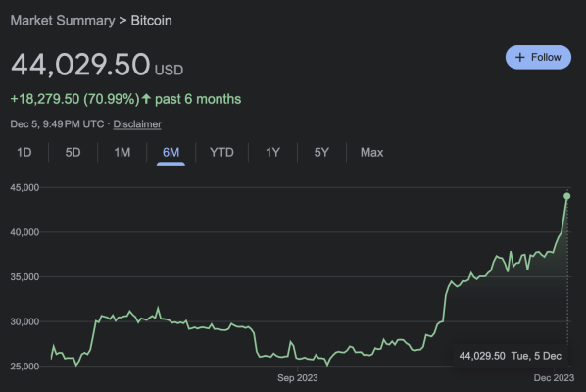
Task: Switch to the 1D time range
Action: pos(24,153)
